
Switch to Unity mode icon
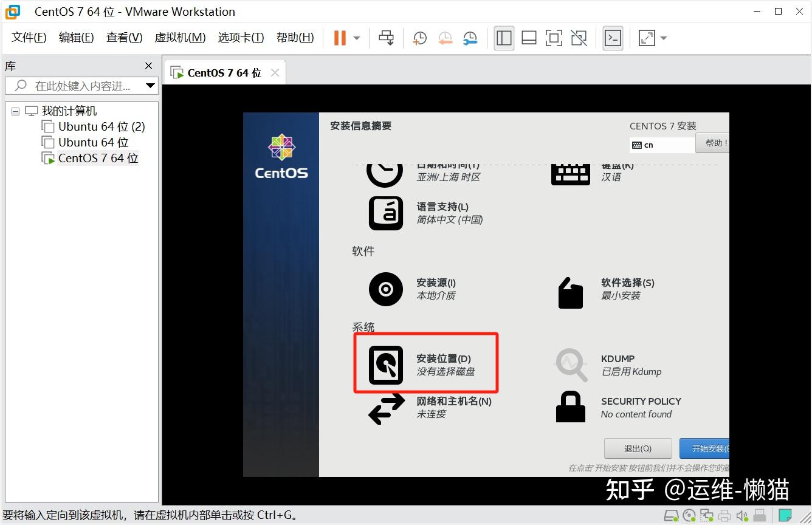579,38
